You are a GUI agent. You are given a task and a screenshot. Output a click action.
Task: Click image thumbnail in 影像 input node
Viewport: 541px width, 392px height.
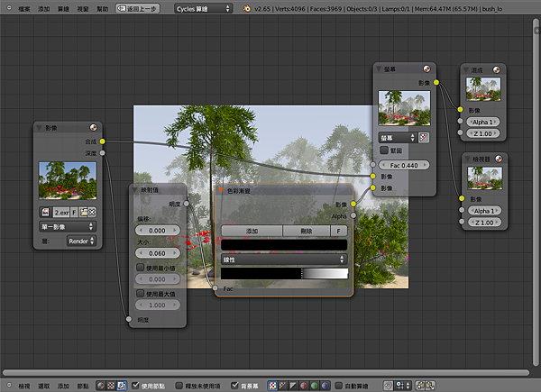pyautogui.click(x=68, y=180)
